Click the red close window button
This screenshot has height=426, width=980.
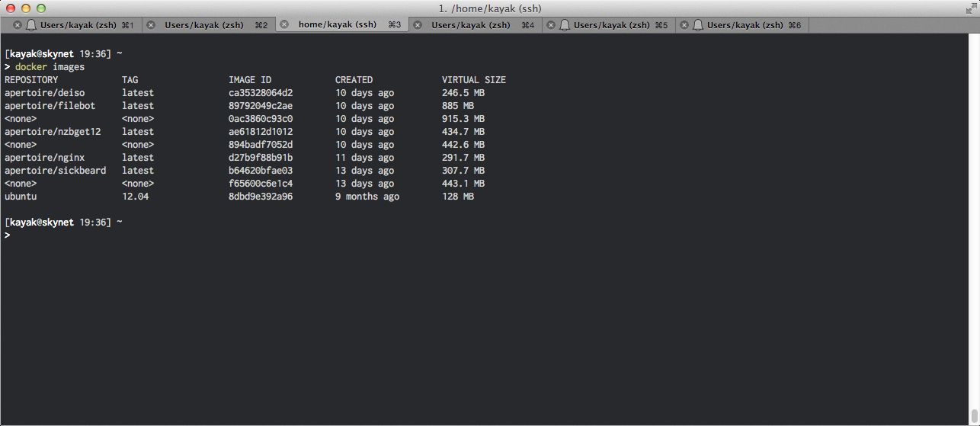pos(10,8)
